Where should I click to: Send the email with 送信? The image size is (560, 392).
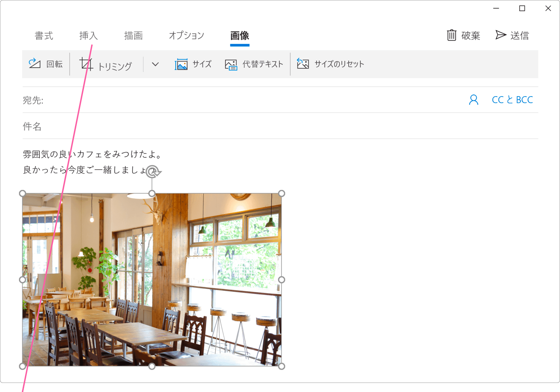(512, 35)
